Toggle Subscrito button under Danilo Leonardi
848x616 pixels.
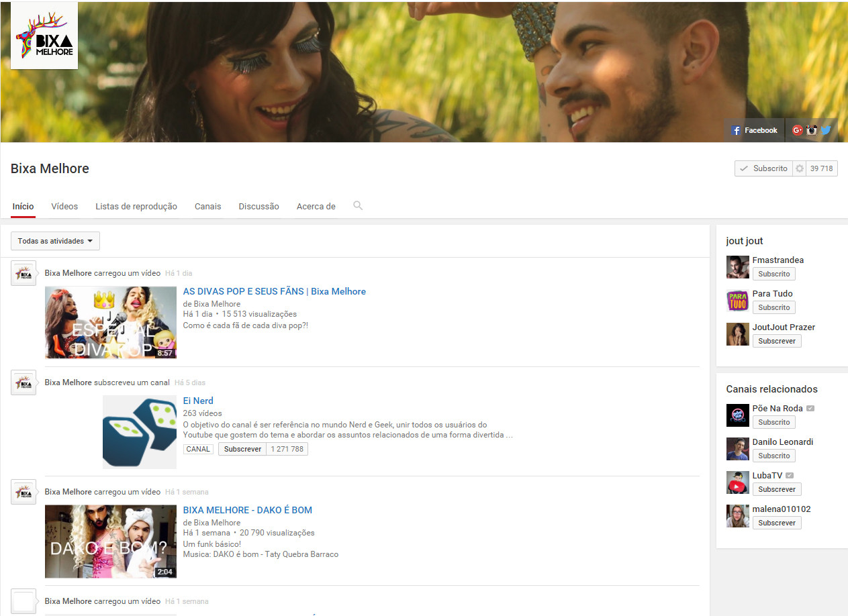coord(773,456)
